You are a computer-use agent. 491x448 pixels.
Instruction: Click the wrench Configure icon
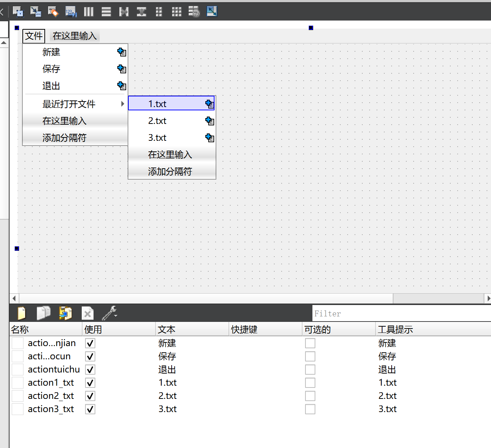click(109, 313)
